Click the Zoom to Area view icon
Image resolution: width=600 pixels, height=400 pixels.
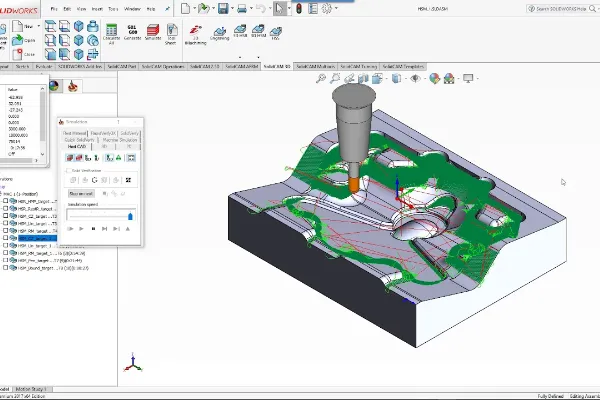pyautogui.click(x=335, y=78)
